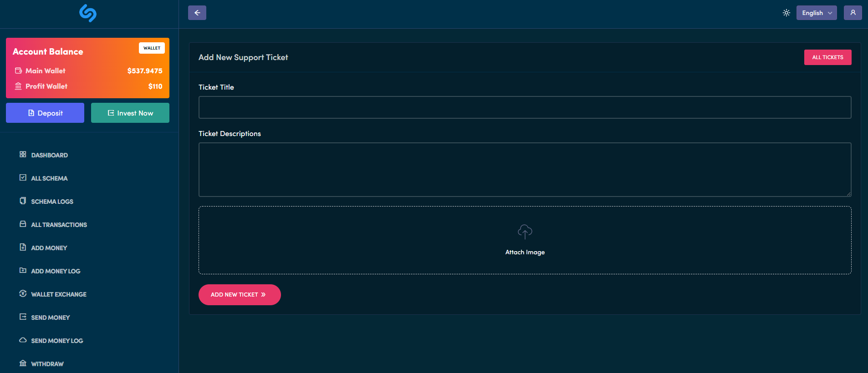Click the Wallet Exchange icon
Image resolution: width=868 pixels, height=373 pixels.
23,293
